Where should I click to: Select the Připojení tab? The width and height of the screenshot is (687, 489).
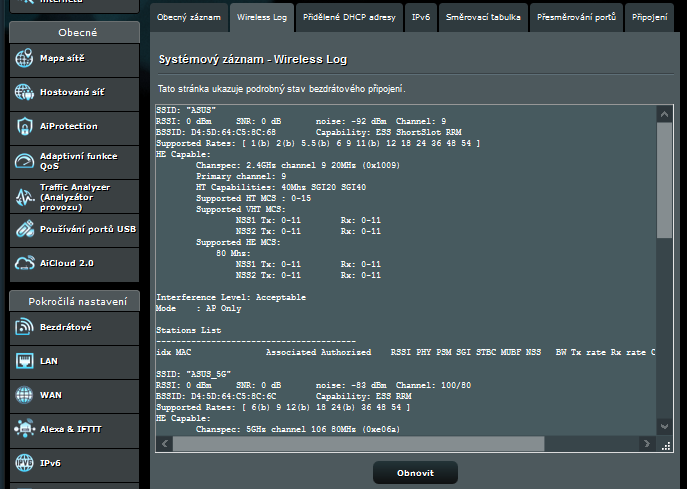649,18
